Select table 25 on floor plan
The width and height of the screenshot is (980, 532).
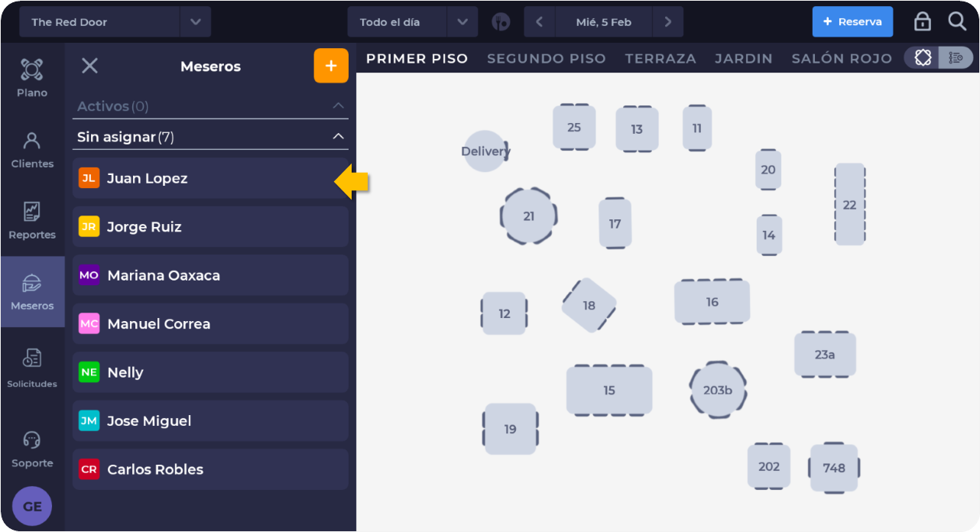click(x=574, y=127)
